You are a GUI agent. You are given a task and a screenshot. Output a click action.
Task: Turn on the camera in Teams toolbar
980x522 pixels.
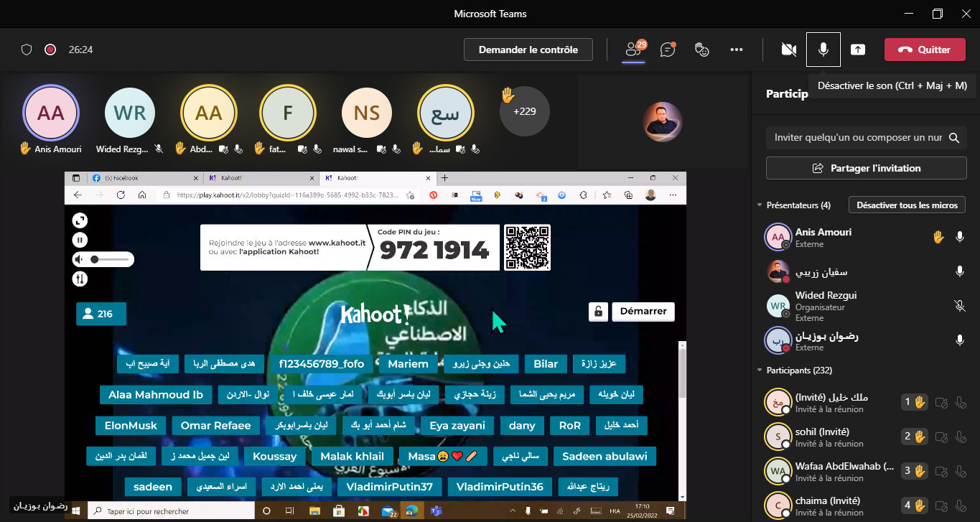[x=789, y=50]
